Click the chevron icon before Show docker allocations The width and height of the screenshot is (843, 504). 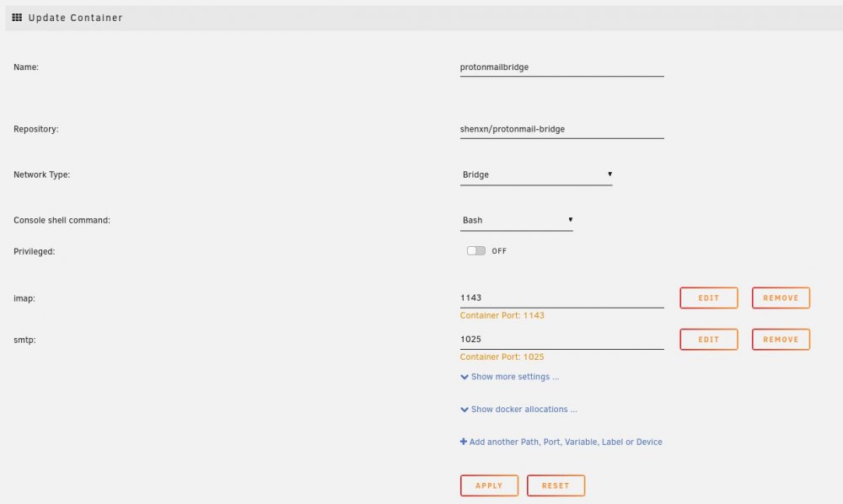[x=464, y=410]
